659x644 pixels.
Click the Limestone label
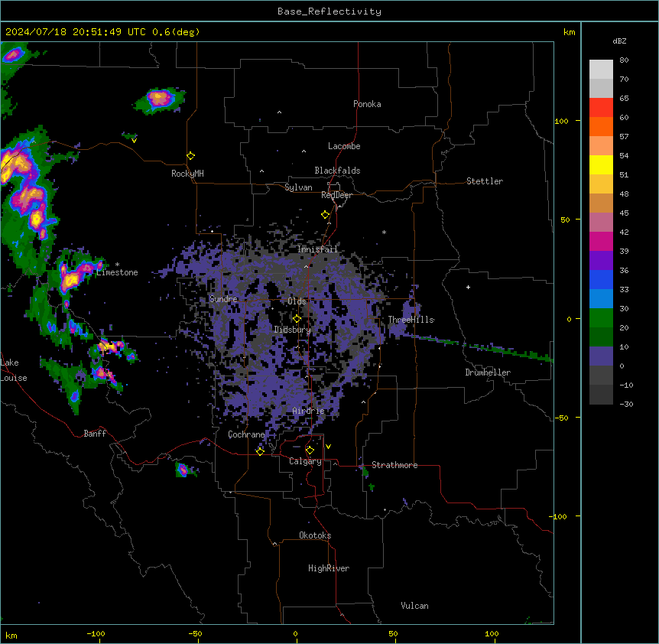click(x=117, y=272)
